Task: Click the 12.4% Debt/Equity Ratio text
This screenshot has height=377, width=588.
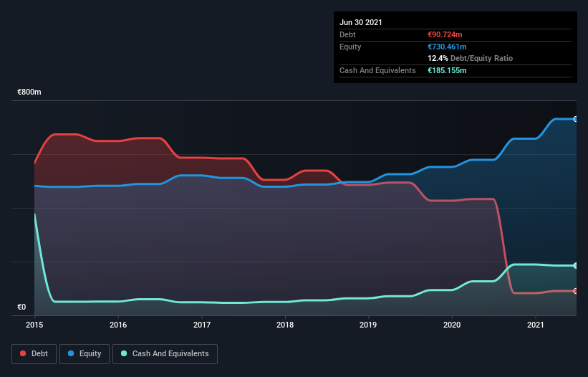Action: pyautogui.click(x=471, y=58)
